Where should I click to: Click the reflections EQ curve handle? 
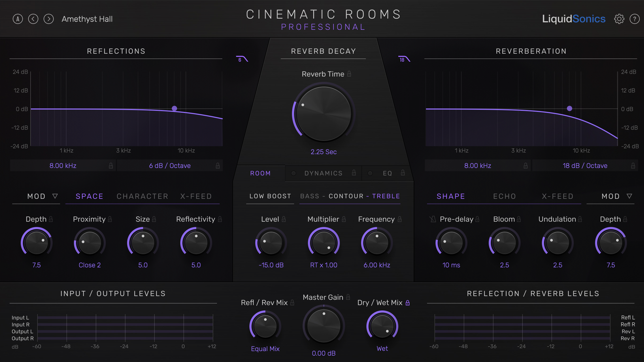174,108
